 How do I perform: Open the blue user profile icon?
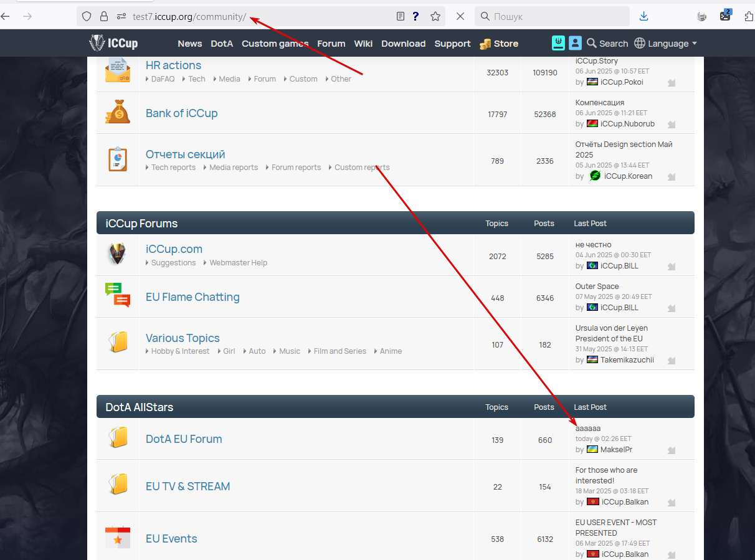[576, 43]
